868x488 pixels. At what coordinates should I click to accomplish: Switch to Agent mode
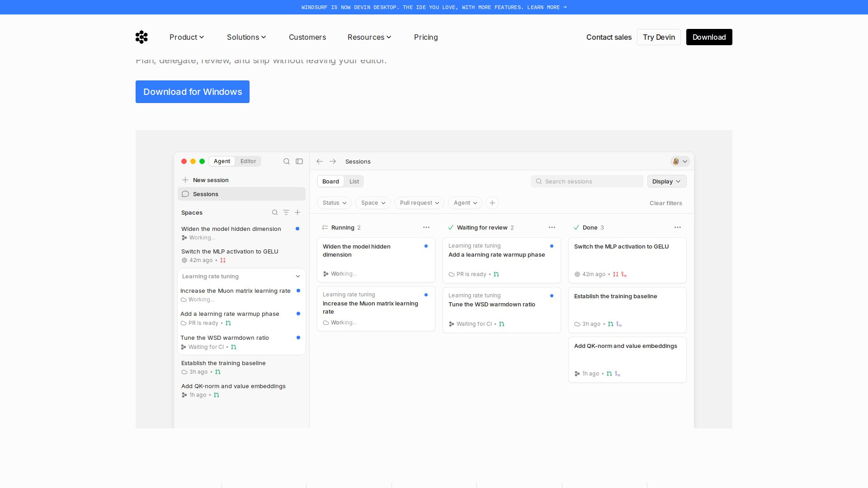pyautogui.click(x=222, y=161)
